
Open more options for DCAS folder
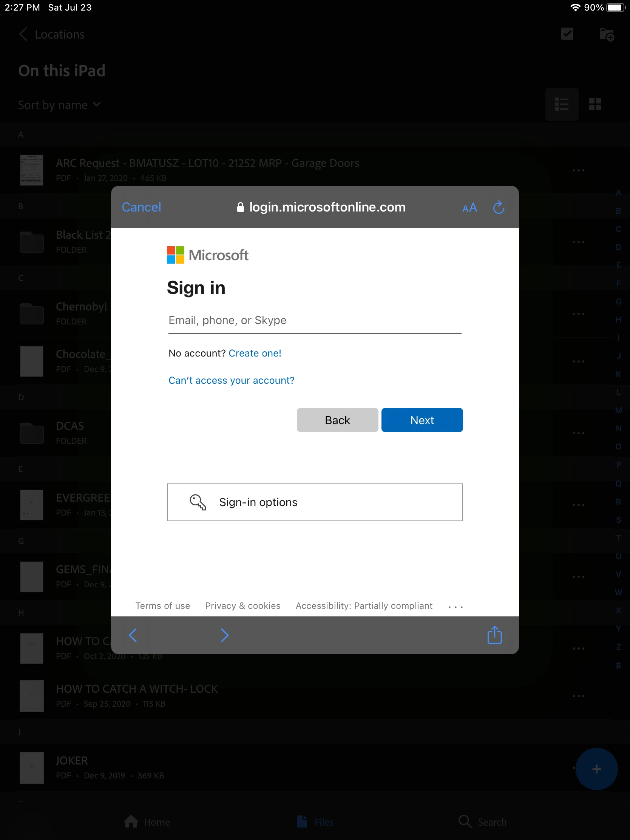578,433
